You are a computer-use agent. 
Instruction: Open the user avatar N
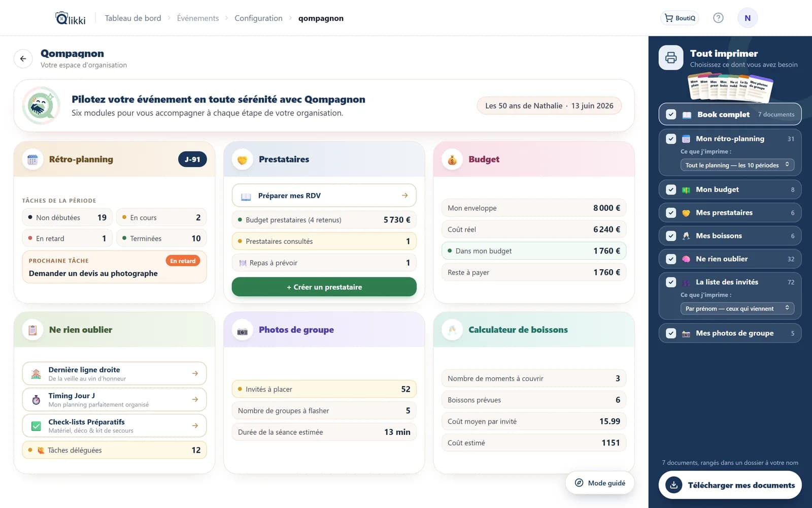pyautogui.click(x=748, y=18)
